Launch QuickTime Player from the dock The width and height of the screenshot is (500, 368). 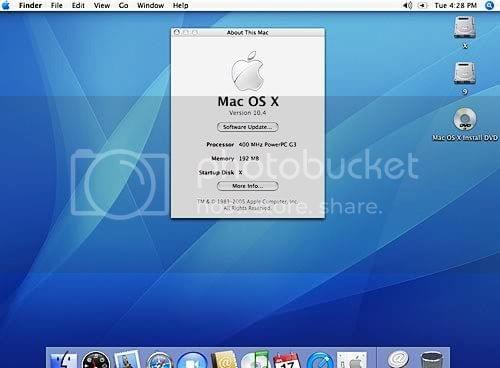click(x=319, y=361)
